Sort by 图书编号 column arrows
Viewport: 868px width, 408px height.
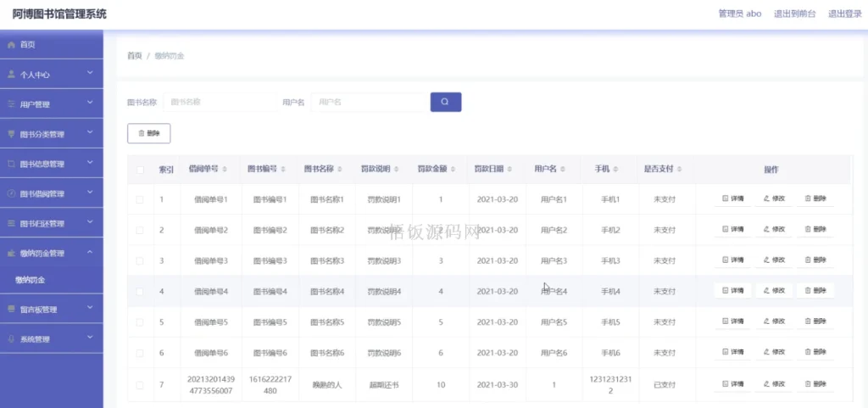tap(283, 170)
